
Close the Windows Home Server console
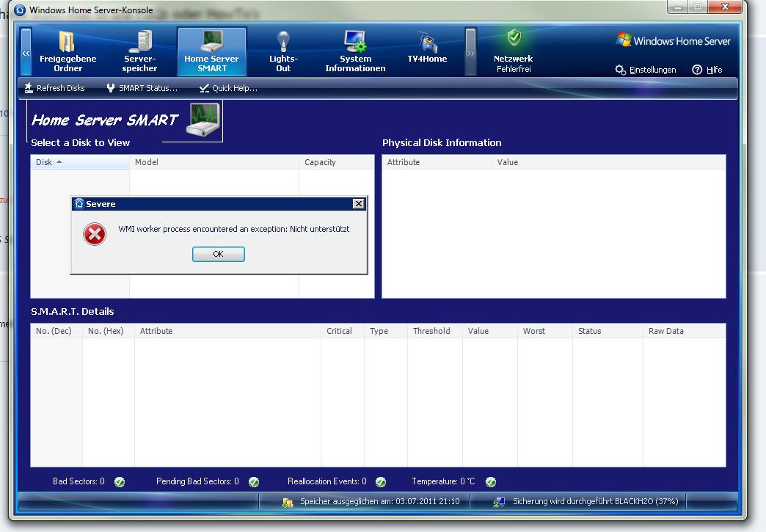pyautogui.click(x=726, y=7)
